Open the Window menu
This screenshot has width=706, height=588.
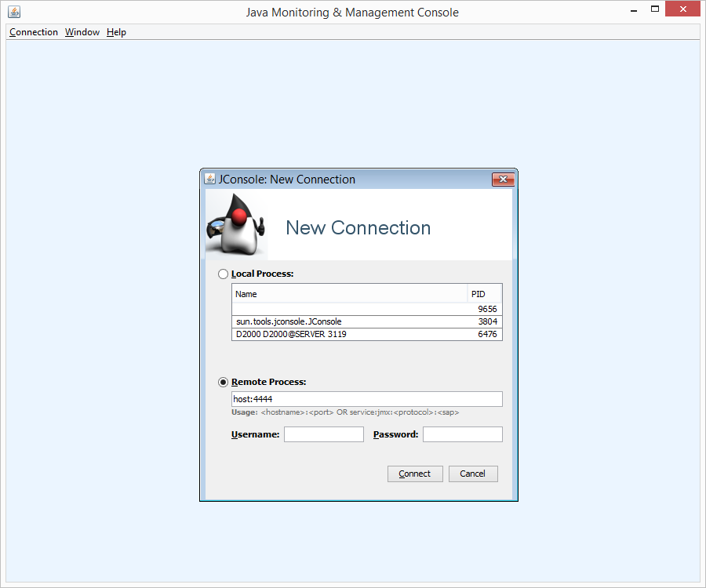click(82, 32)
